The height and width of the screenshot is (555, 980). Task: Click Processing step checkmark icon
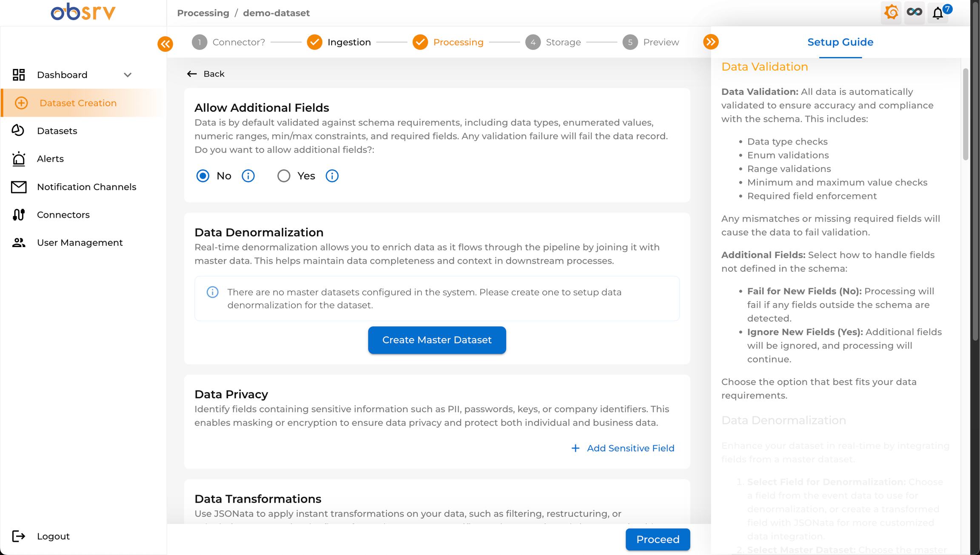pyautogui.click(x=420, y=42)
